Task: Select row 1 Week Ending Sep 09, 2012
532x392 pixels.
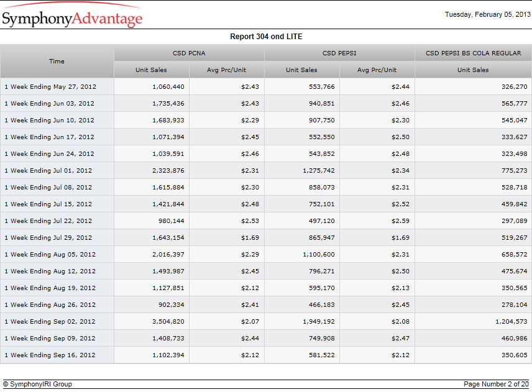Action: [266, 339]
